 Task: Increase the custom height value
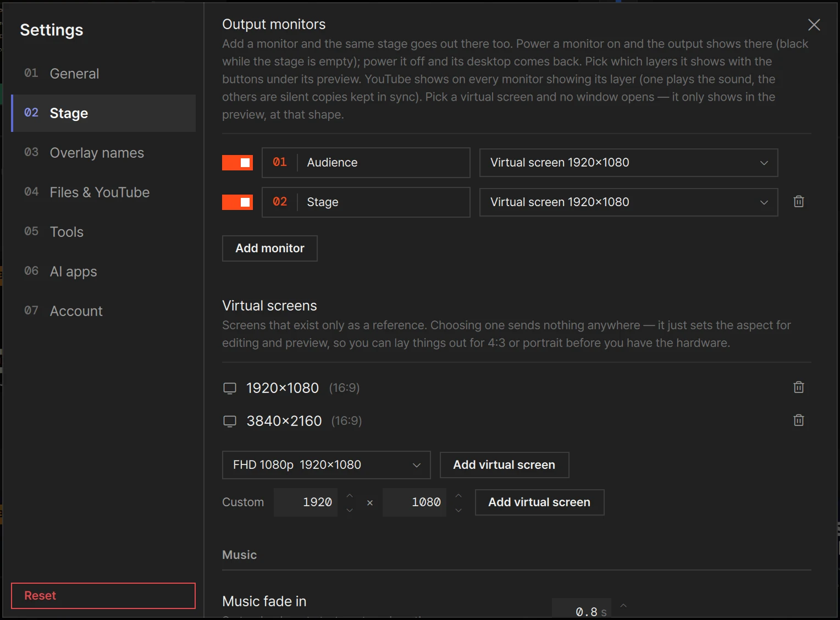458,495
